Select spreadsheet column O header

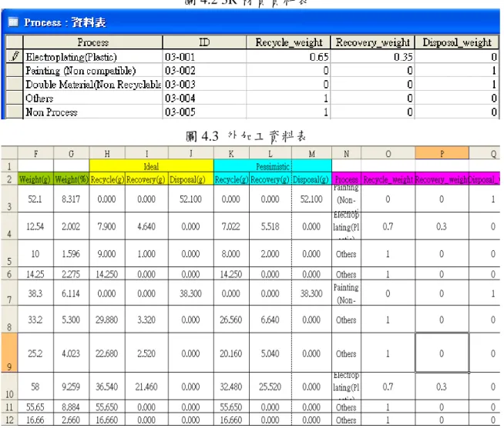(x=388, y=153)
